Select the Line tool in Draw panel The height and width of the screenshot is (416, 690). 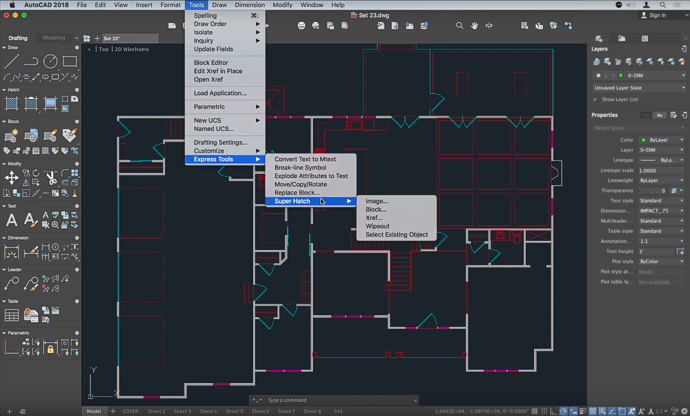tap(11, 61)
